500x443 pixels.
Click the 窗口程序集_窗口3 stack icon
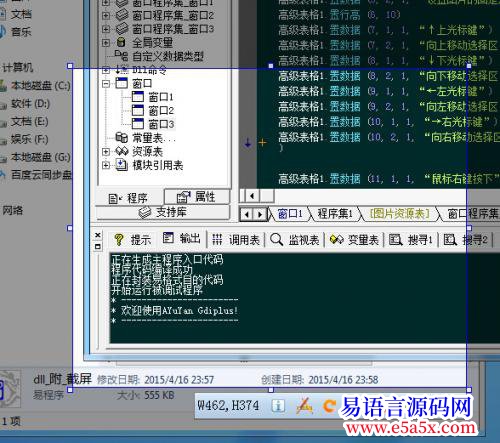(122, 29)
